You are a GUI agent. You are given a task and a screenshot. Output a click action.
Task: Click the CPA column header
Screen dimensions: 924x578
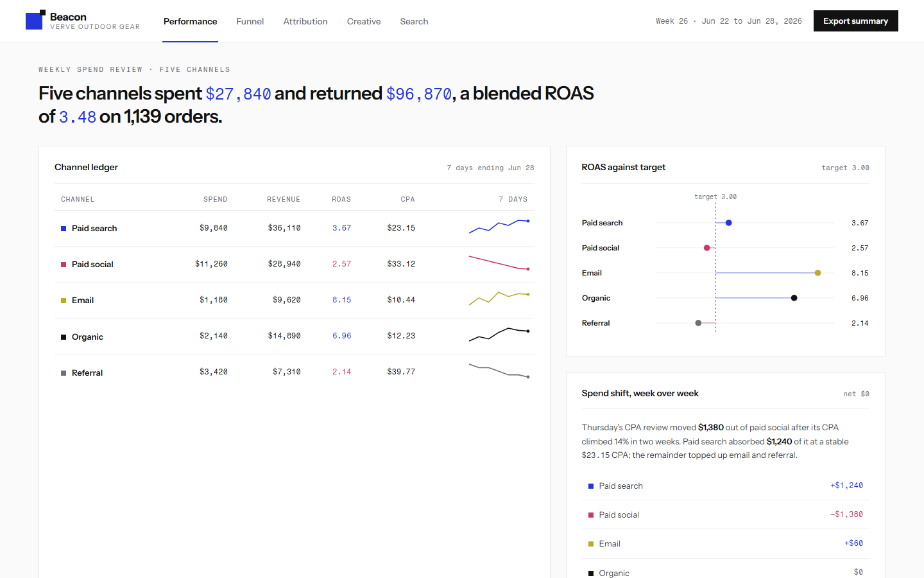408,199
